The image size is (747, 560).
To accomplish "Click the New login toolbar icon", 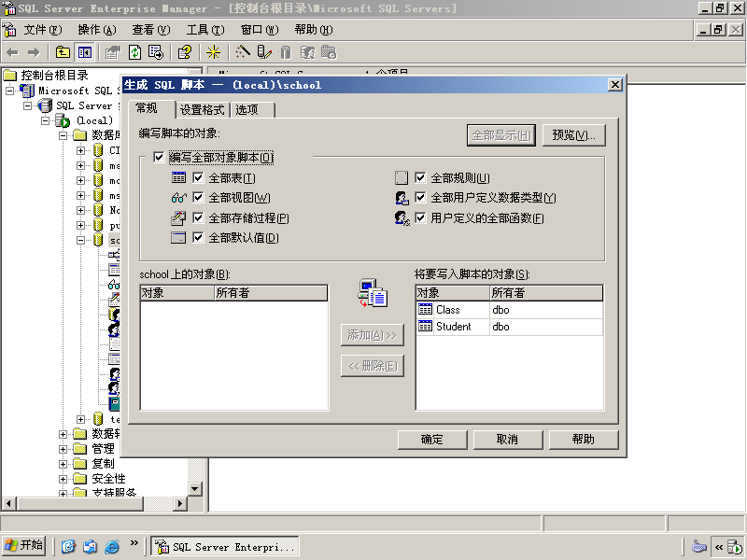I will tap(307, 52).
